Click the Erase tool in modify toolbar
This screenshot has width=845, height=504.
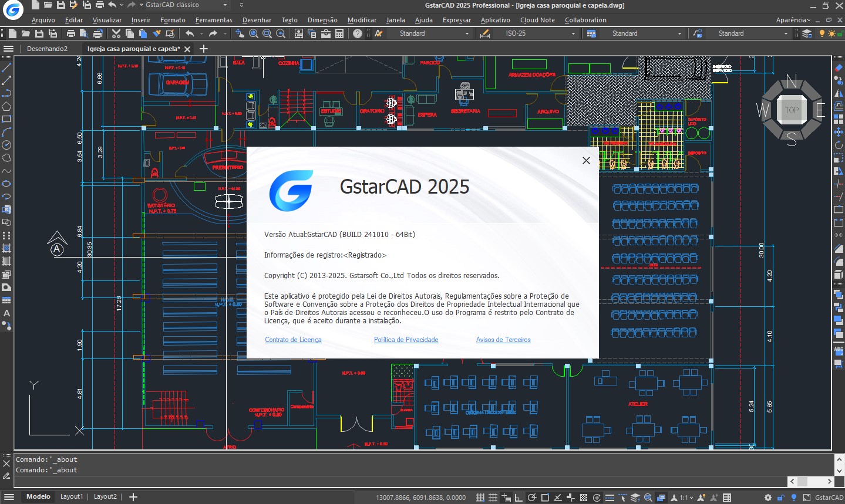[839, 67]
